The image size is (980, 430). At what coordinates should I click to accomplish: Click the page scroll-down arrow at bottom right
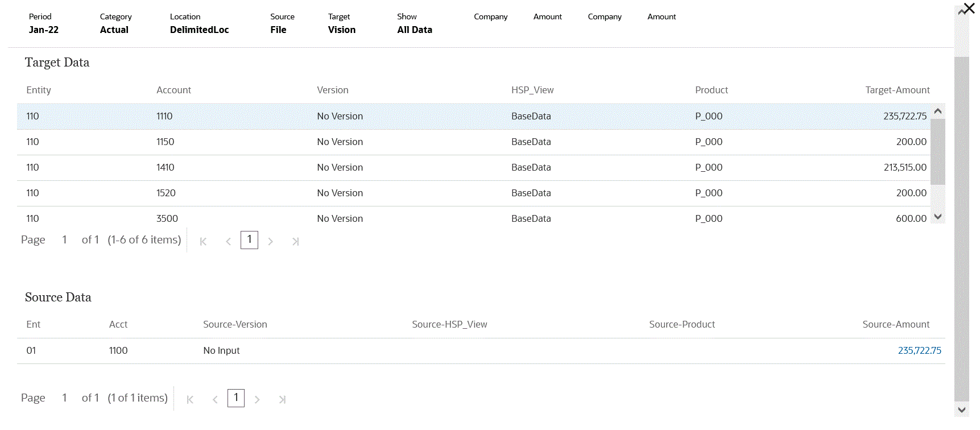coord(962,410)
